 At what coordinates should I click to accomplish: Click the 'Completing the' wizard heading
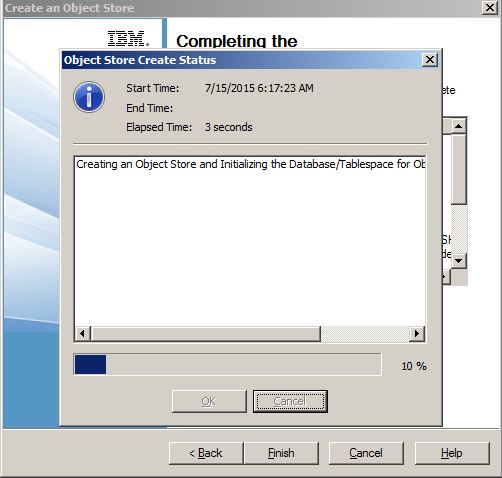pos(237,41)
